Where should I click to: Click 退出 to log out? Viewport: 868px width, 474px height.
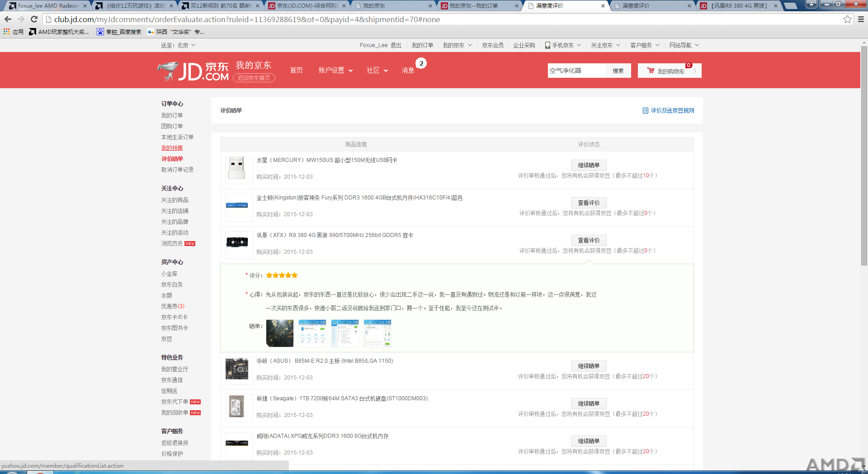click(x=396, y=45)
